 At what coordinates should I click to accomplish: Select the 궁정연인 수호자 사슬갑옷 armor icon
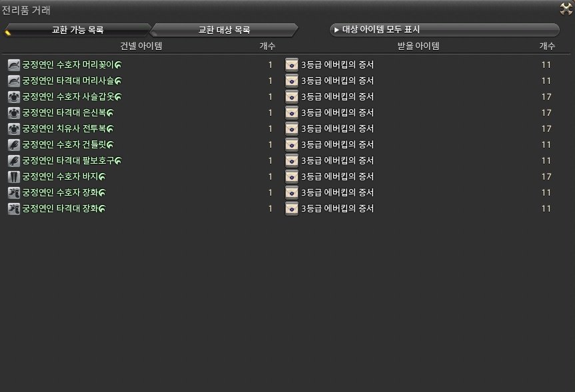[x=14, y=97]
